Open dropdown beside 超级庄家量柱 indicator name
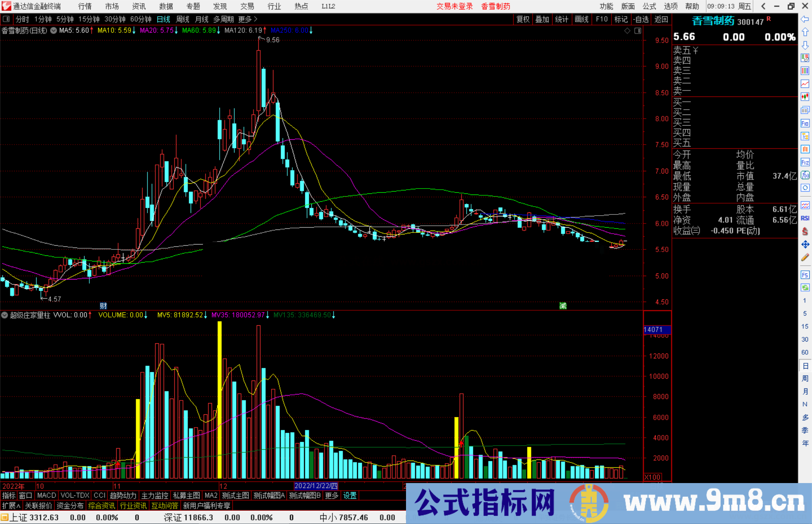 pos(5,315)
